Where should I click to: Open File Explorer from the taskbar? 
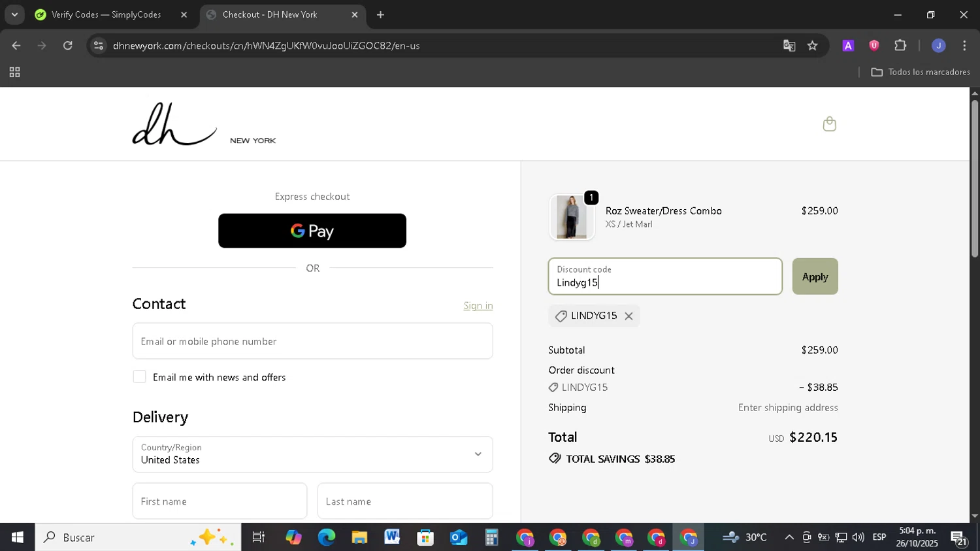[x=359, y=537]
